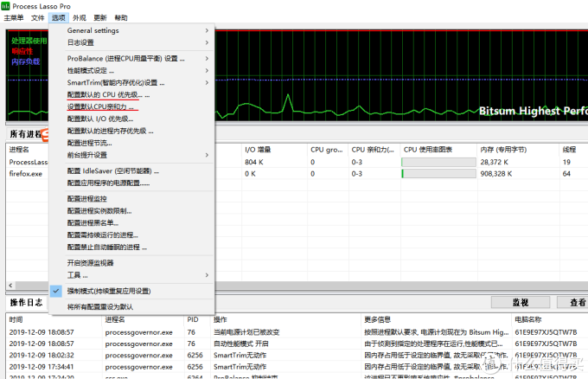Select 日志设置 menu entry
588x379 pixels.
(x=131, y=42)
